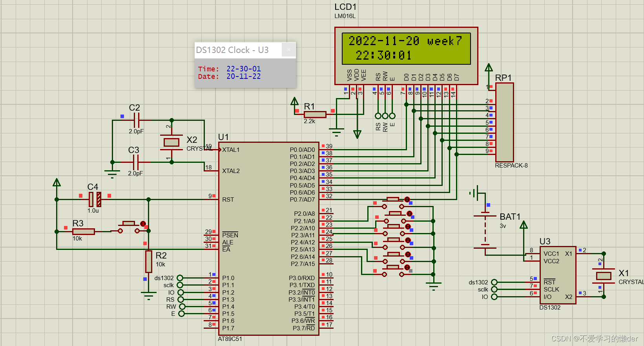The width and height of the screenshot is (644, 346).
Task: Click resistor R1 rated 2.2k
Action: pos(315,115)
